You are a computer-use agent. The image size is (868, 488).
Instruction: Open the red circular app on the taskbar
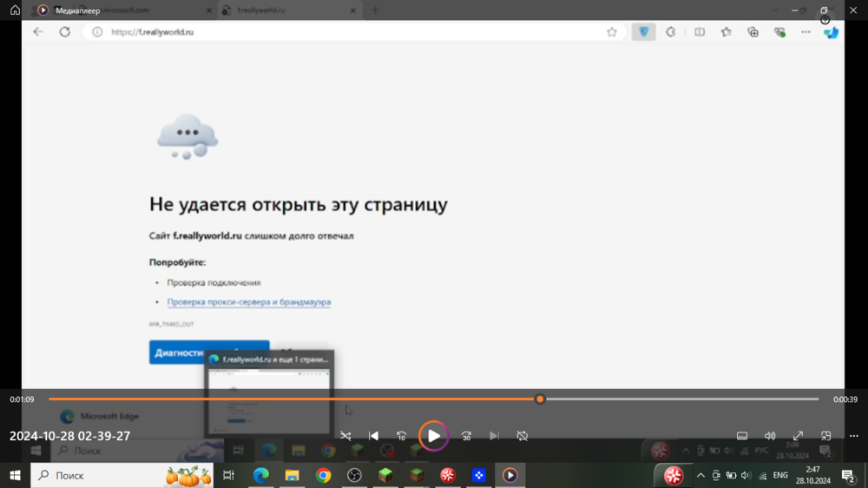[447, 475]
